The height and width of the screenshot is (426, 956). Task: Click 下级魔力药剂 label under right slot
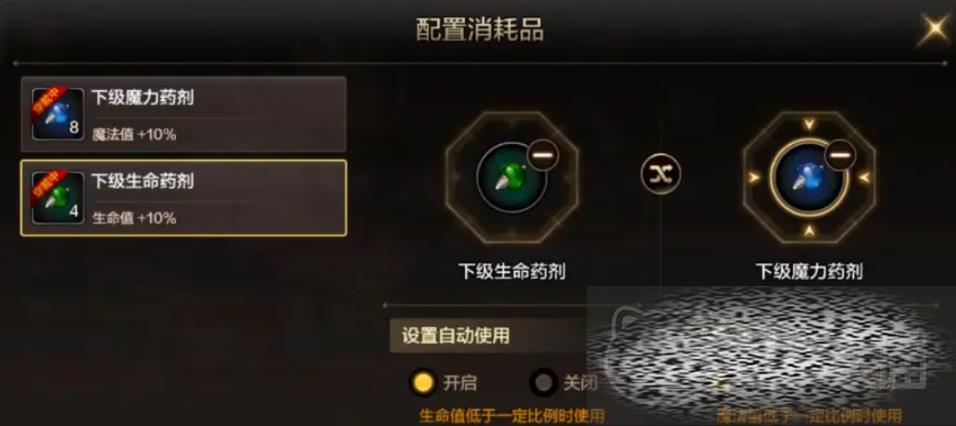click(809, 271)
